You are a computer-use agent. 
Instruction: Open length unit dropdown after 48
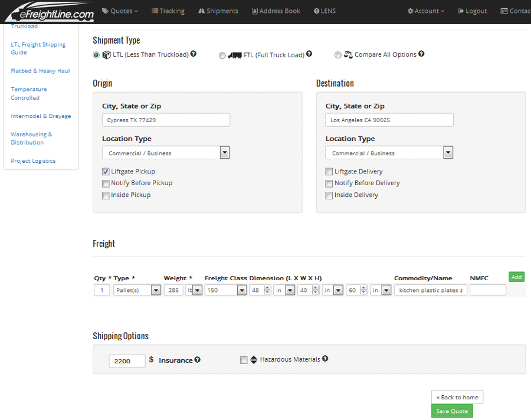coord(284,290)
